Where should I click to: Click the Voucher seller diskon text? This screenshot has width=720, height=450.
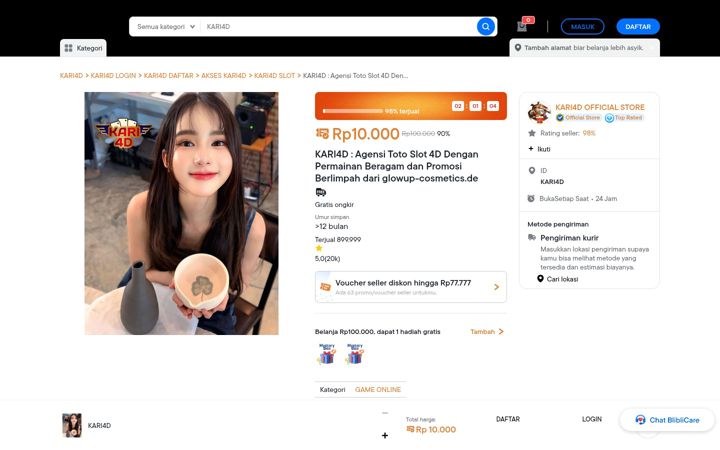403,283
